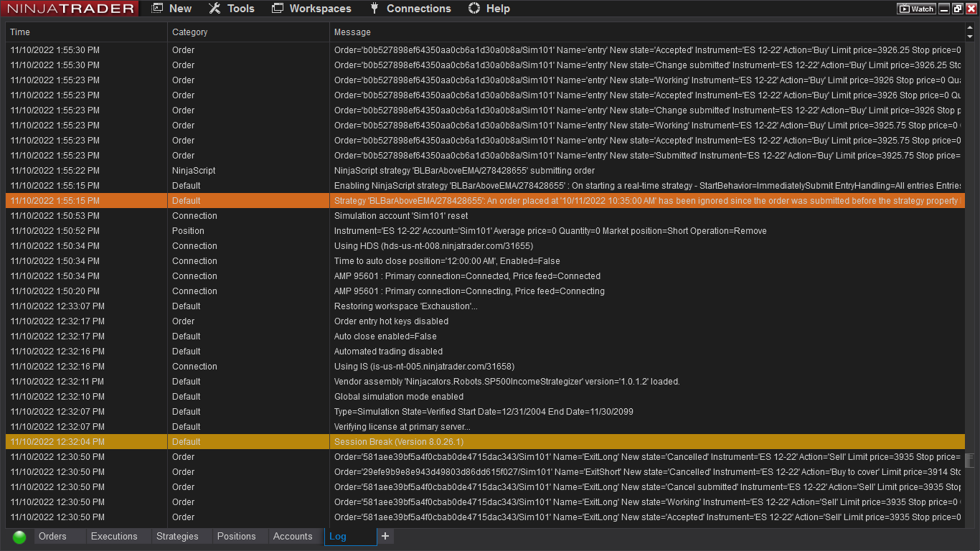Restore down the Control Center window
This screenshot has height=551, width=980.
click(x=957, y=9)
